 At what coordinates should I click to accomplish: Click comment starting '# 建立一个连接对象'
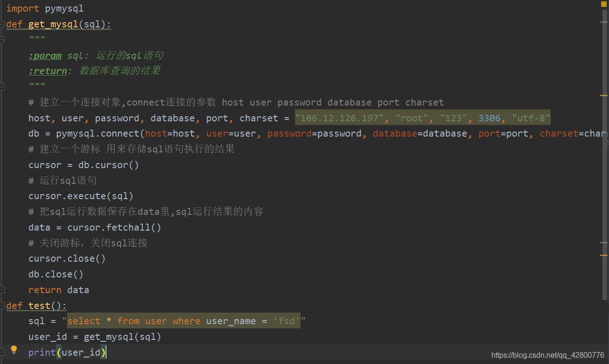click(236, 102)
